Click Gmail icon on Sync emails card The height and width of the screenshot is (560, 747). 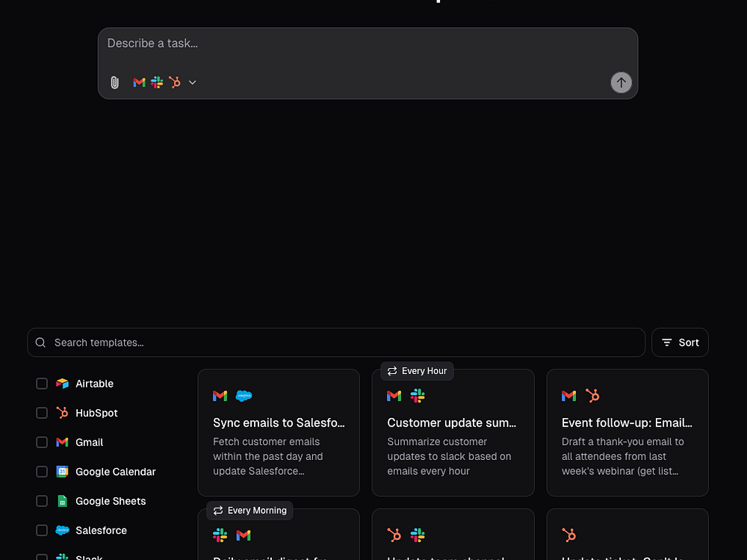click(220, 396)
